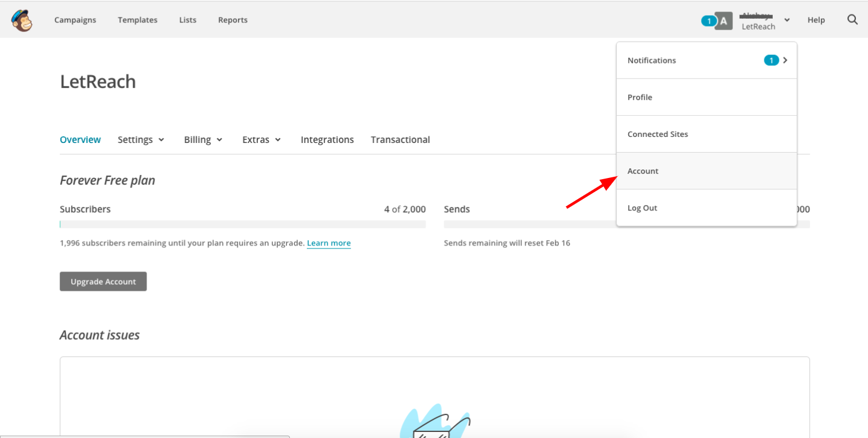This screenshot has height=438, width=868.
Task: Click the blue notifications badge in menu
Action: pyautogui.click(x=771, y=60)
